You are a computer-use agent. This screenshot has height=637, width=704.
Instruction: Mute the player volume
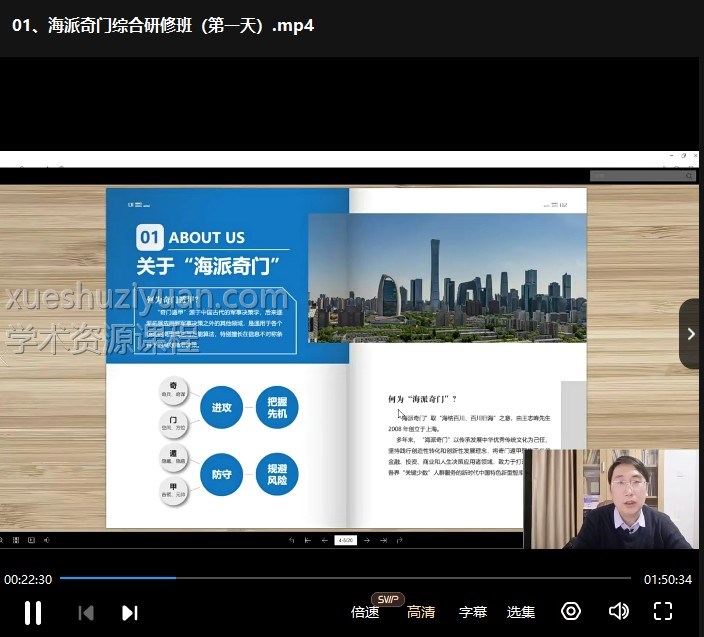tap(619, 611)
